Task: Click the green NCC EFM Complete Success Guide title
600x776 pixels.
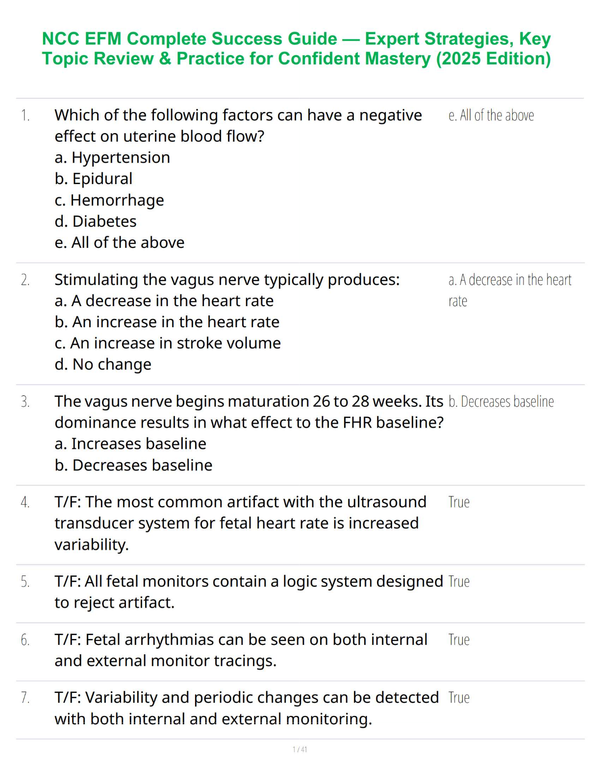Action: 296,48
